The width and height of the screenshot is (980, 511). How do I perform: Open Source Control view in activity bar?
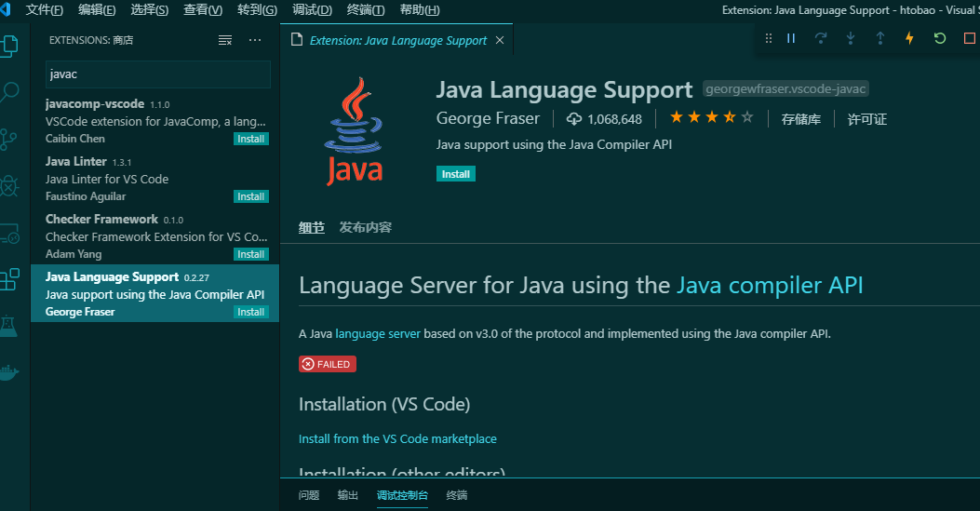(8, 140)
